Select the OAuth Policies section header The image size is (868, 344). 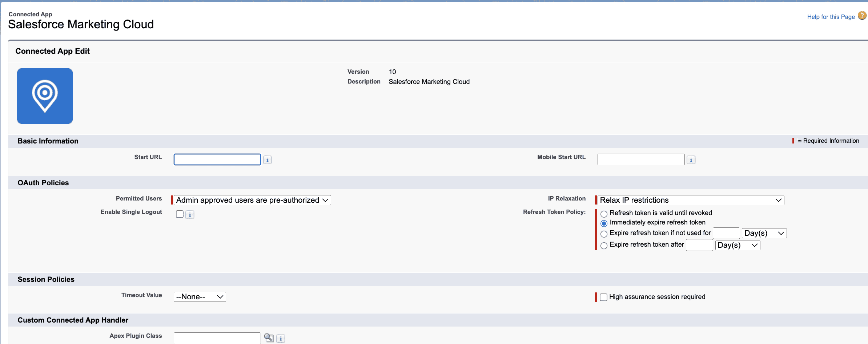point(43,183)
